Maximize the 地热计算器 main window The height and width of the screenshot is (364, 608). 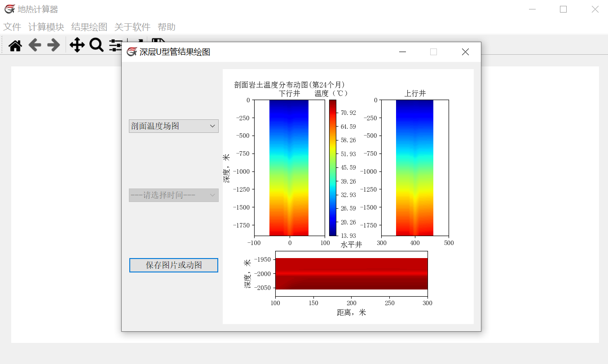pyautogui.click(x=563, y=9)
